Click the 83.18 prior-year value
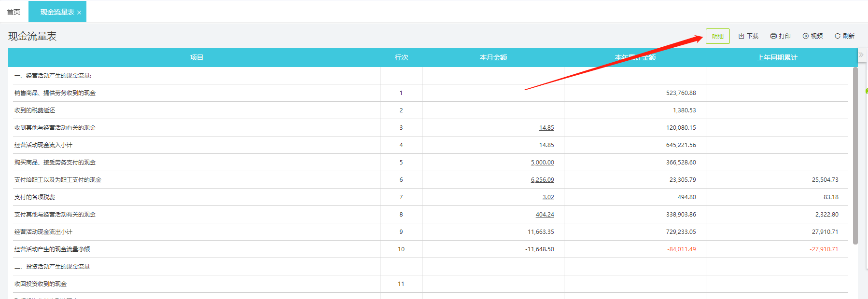 click(831, 197)
